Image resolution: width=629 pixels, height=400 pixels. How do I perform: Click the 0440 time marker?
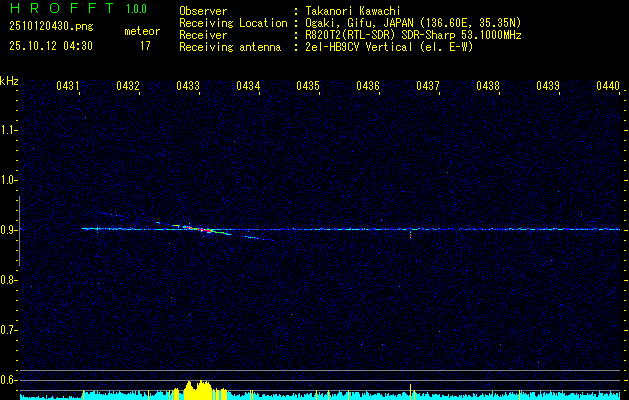[608, 87]
